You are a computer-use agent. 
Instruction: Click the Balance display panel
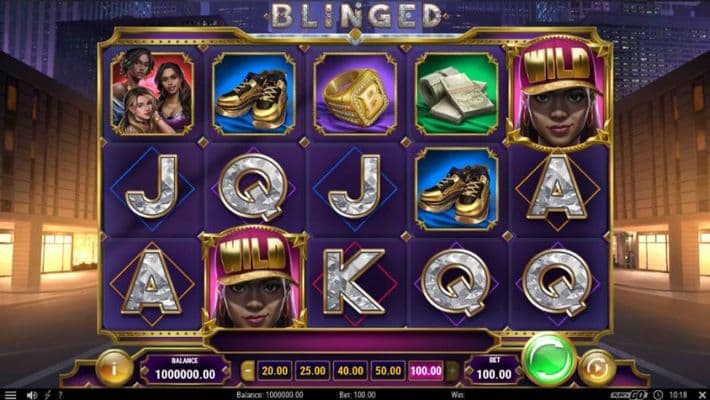[185, 369]
